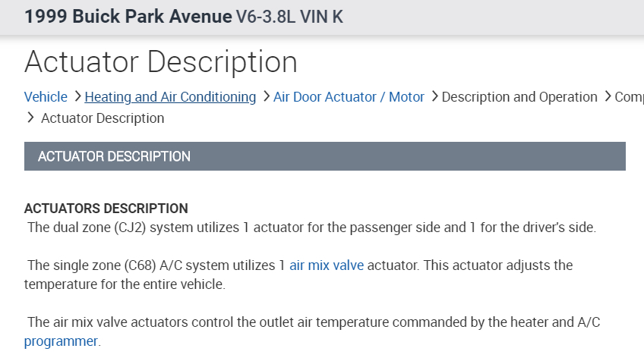644x361 pixels.
Task: Click chevron before Air Door Actuator / Motor
Action: click(x=265, y=97)
